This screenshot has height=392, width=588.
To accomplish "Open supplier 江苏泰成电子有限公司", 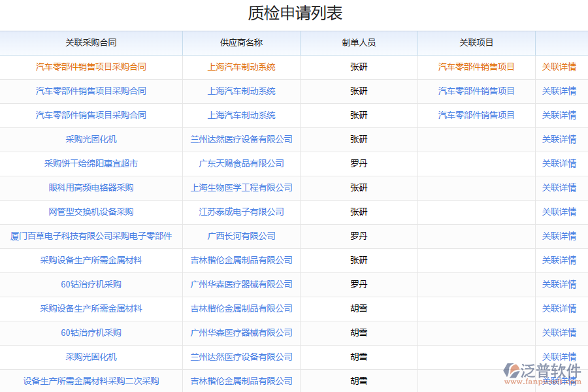I will (241, 212).
